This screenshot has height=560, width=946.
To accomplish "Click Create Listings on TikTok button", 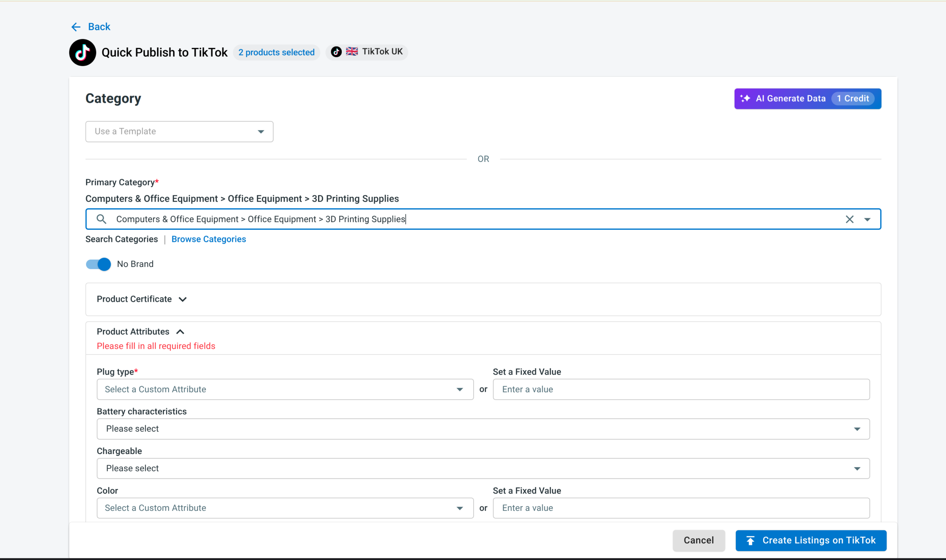I will pyautogui.click(x=811, y=540).
